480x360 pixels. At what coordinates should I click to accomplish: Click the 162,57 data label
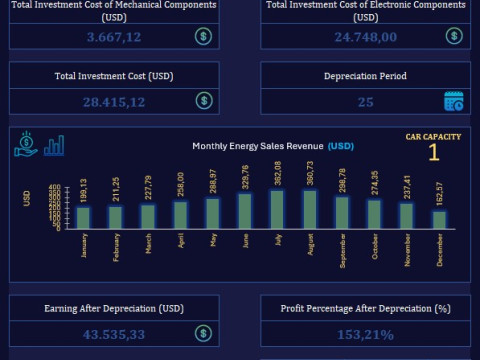pyautogui.click(x=439, y=194)
